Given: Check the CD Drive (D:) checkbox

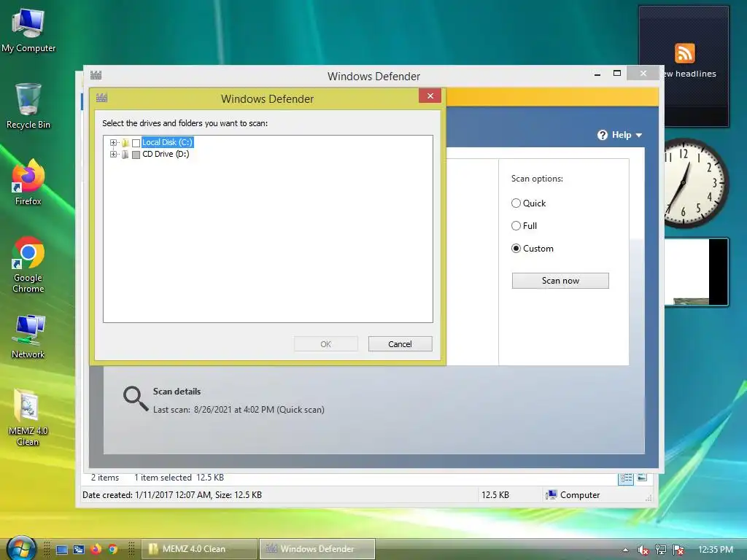Looking at the screenshot, I should coord(136,155).
